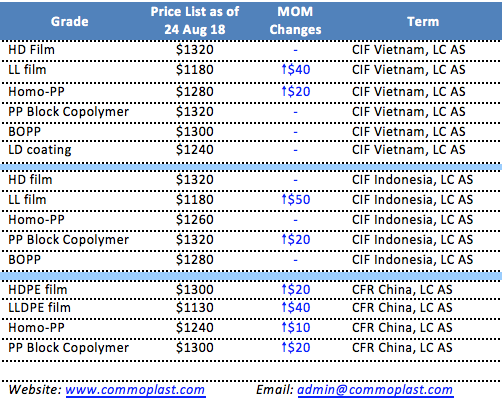Select the MOM Changes column header
502x404 pixels.
coord(295,21)
